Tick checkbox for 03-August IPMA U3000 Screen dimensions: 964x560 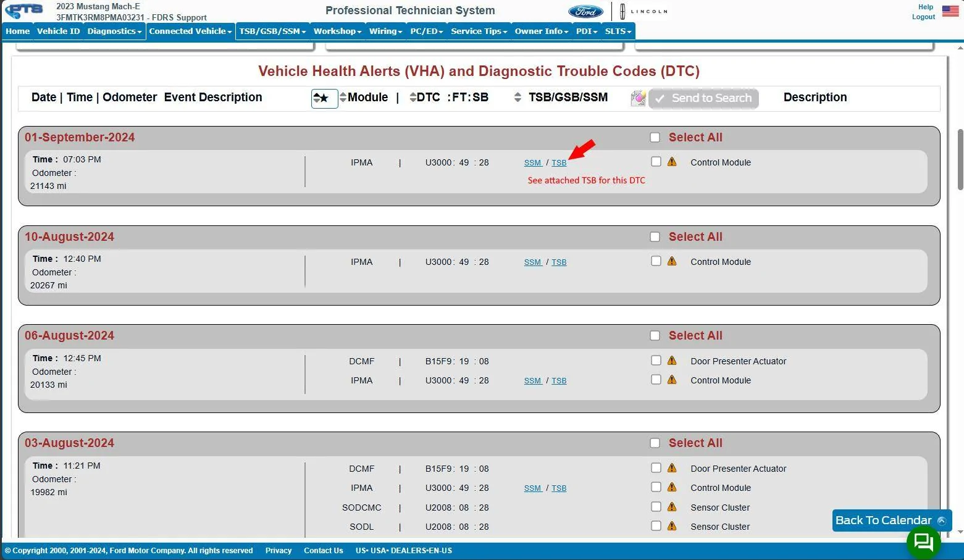656,487
